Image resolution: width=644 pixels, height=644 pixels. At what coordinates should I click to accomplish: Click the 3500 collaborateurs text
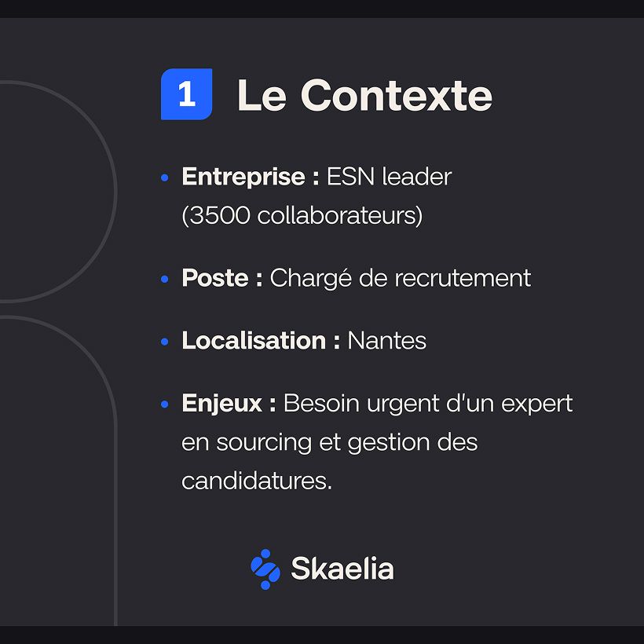[x=302, y=215]
